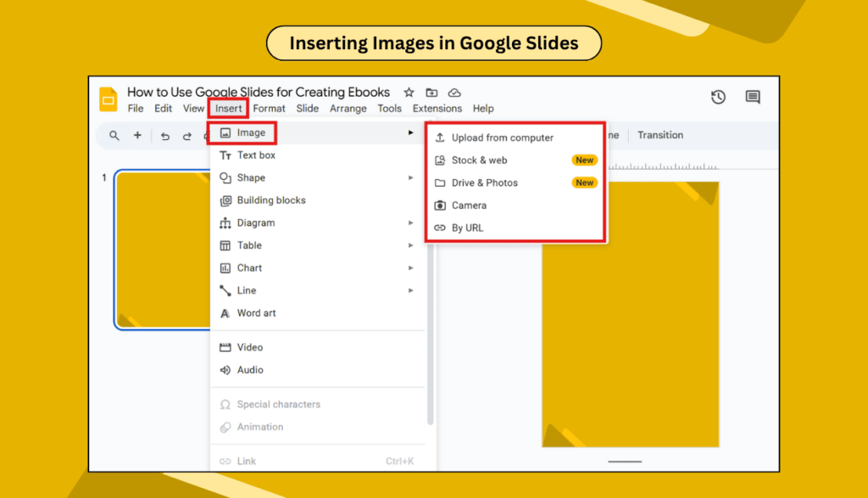Click the Redo arrow
Viewport: 868px width, 498px height.
pyautogui.click(x=188, y=135)
